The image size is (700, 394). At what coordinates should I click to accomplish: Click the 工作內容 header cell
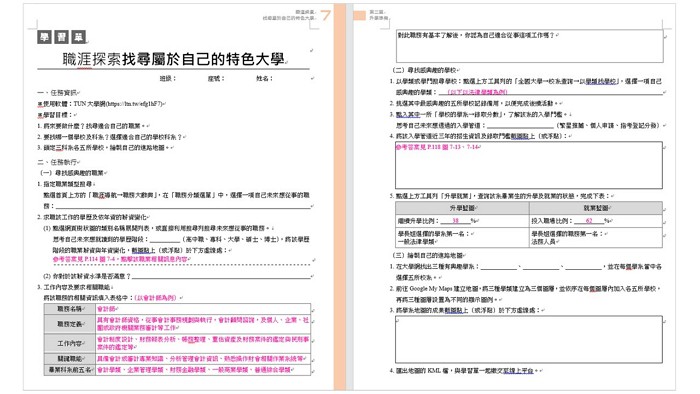click(70, 343)
